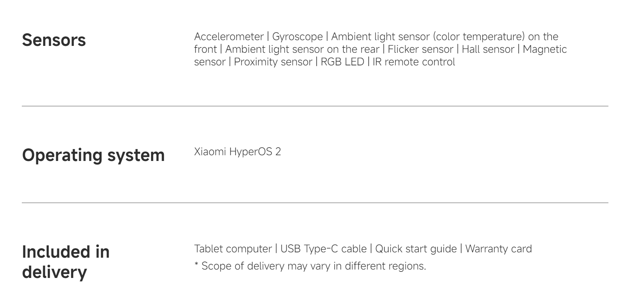Image resolution: width=644 pixels, height=307 pixels.
Task: Click the Hall sensor entry
Action: (488, 49)
